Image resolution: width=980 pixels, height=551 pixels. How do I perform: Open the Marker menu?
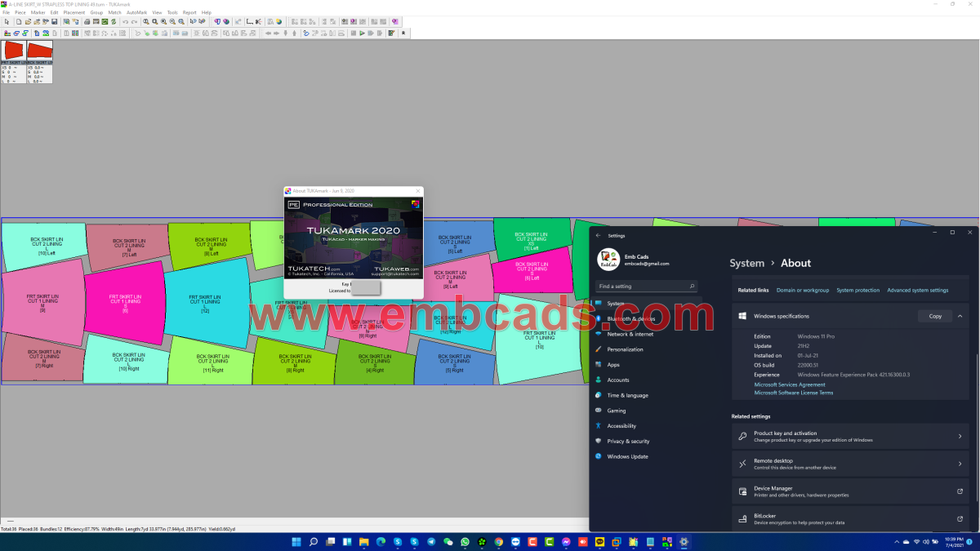click(x=38, y=12)
